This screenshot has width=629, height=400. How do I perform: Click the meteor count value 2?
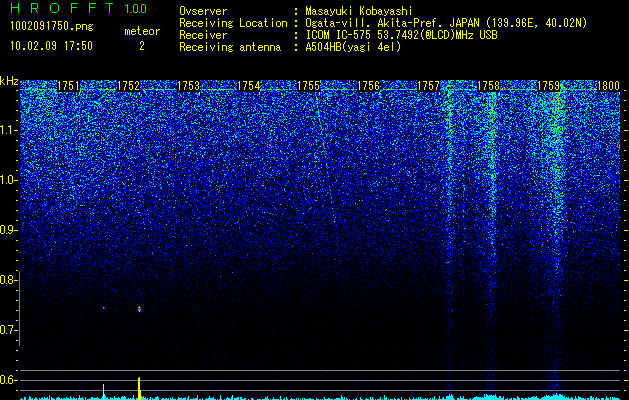142,46
